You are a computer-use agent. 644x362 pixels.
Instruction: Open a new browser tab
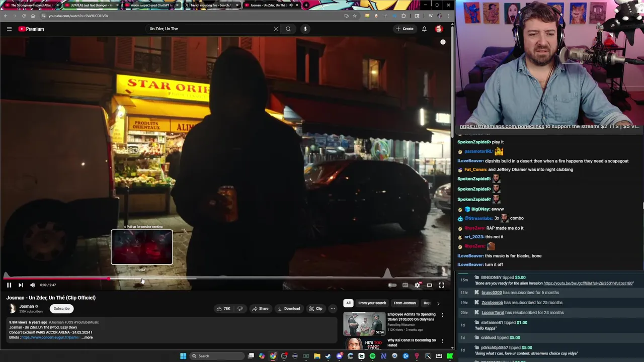306,5
